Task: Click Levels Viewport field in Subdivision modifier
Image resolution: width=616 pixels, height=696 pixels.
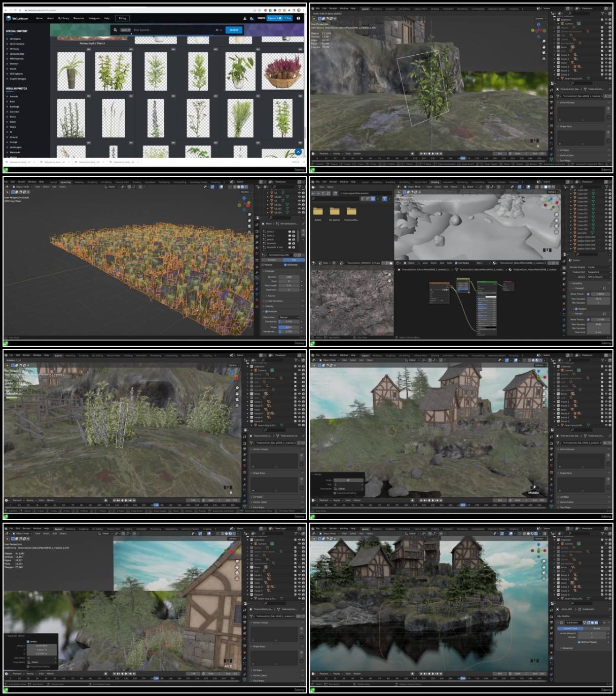Action: [x=592, y=633]
